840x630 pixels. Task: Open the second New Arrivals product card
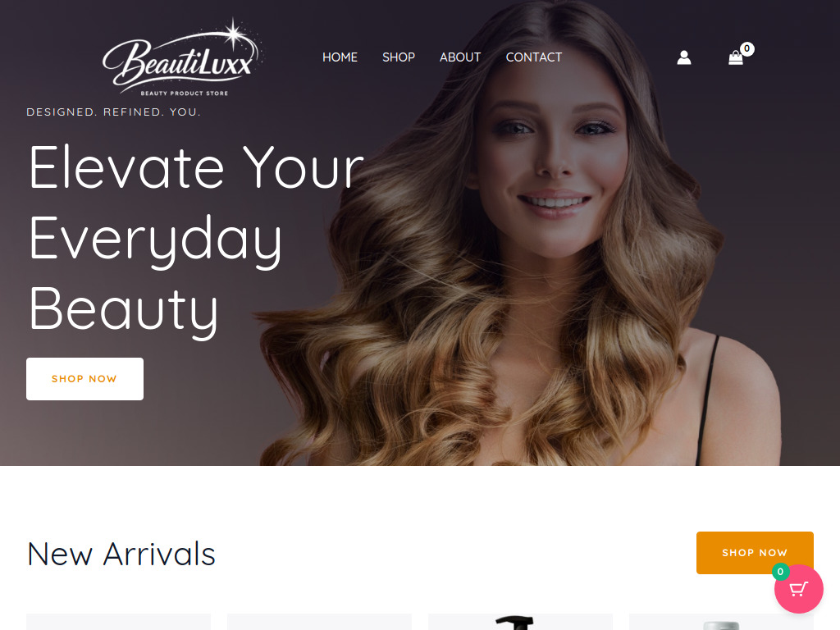point(319,622)
